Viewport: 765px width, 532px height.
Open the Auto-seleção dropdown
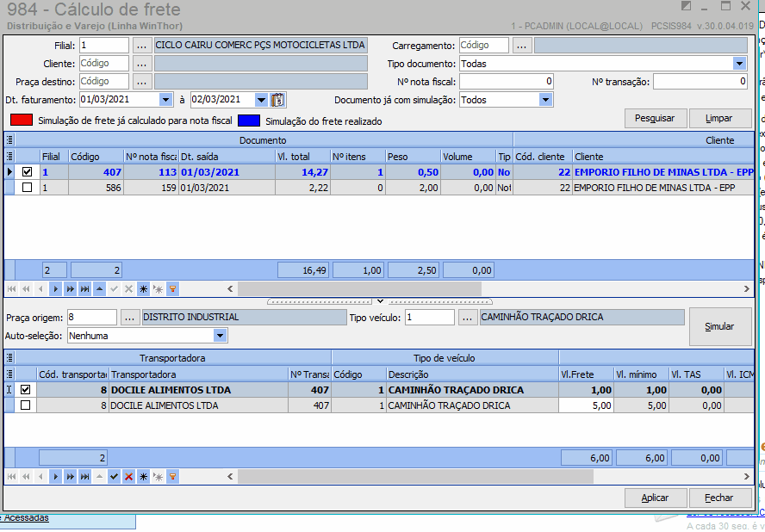(x=220, y=336)
